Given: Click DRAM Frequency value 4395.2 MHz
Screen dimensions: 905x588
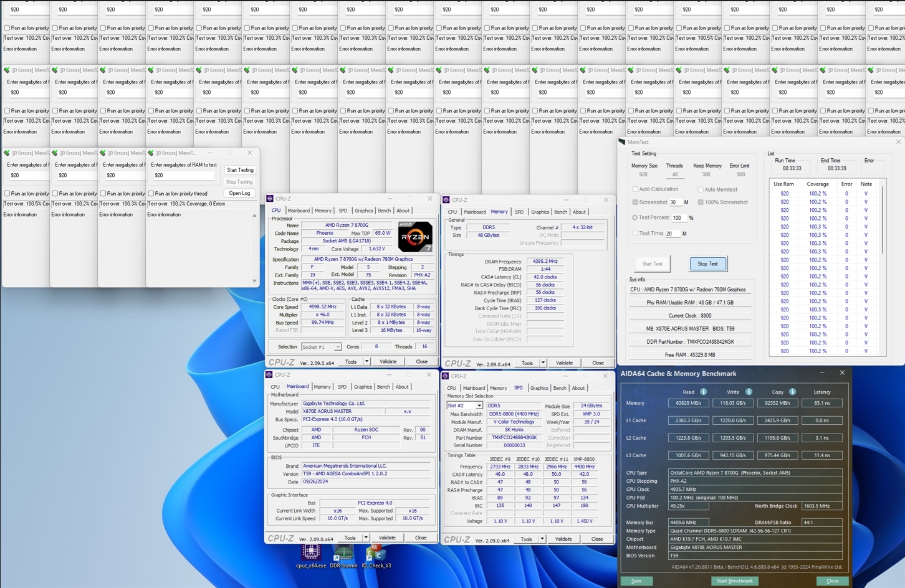Looking at the screenshot, I should coord(545,262).
